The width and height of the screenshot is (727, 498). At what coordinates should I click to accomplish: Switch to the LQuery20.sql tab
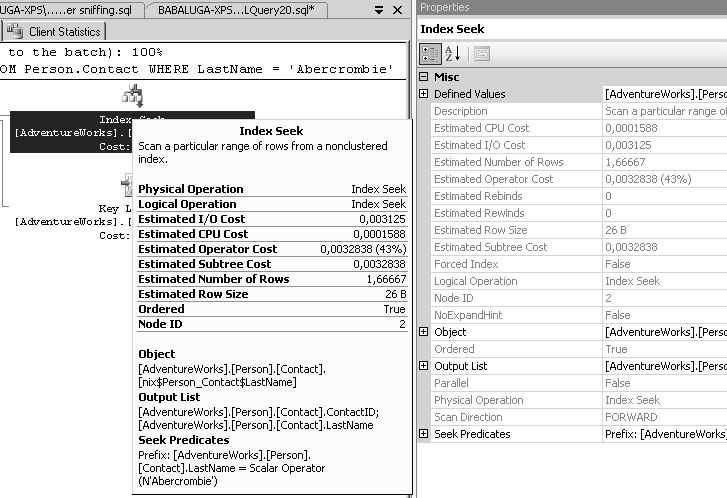pyautogui.click(x=236, y=10)
